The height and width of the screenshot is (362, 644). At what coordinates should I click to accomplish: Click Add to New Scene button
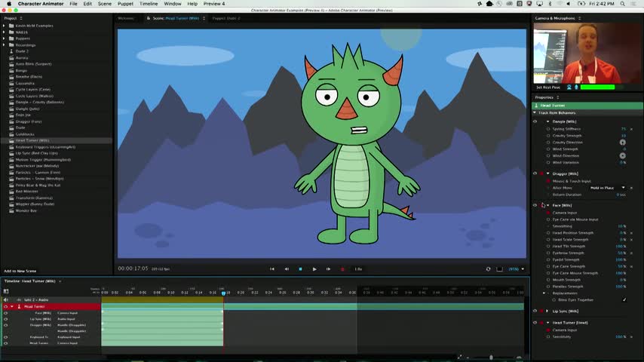20,271
